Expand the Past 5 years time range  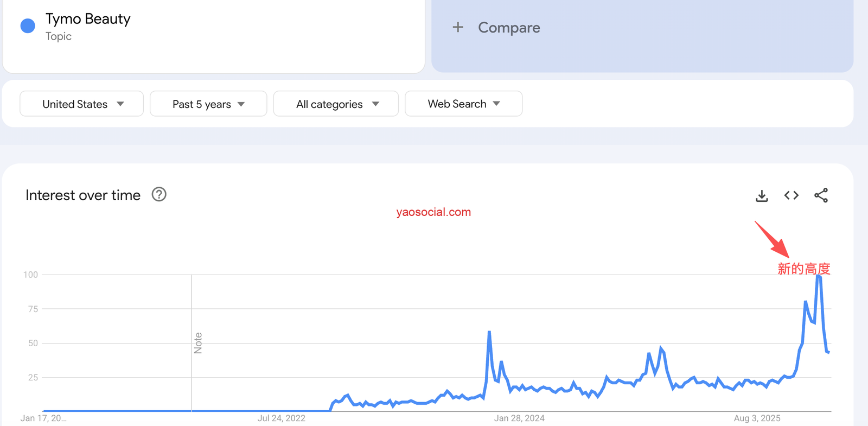pyautogui.click(x=208, y=104)
